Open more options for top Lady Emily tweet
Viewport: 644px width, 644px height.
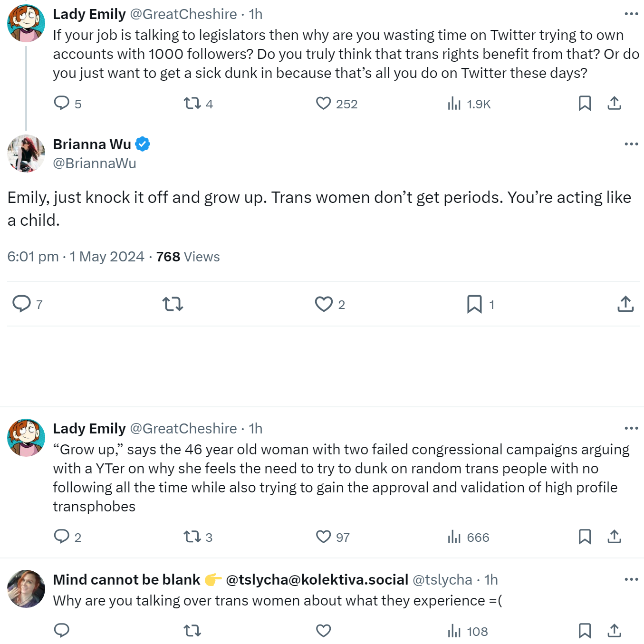point(631,14)
